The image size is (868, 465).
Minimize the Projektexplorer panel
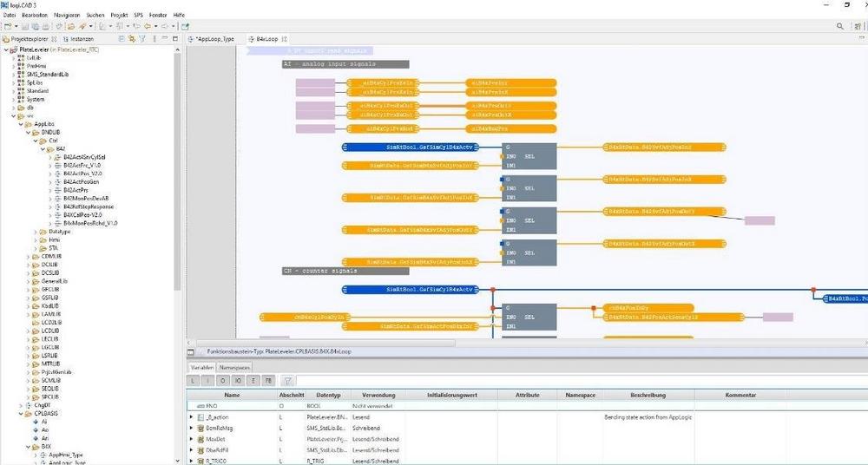[x=165, y=38]
